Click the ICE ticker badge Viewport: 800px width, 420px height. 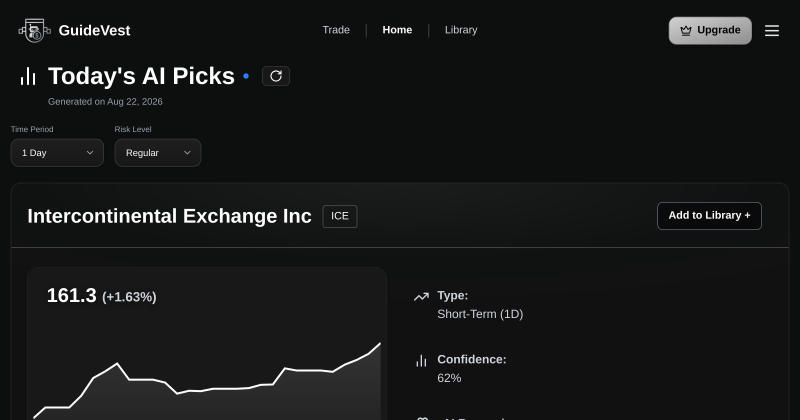[340, 216]
